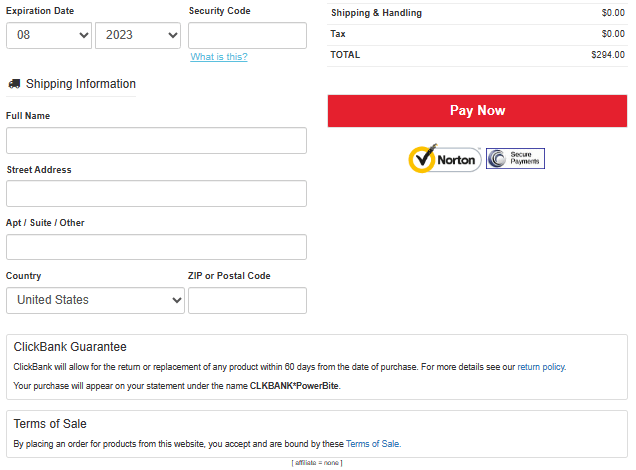Click the Norton security badge
This screenshot has width=636, height=470.
click(x=444, y=159)
